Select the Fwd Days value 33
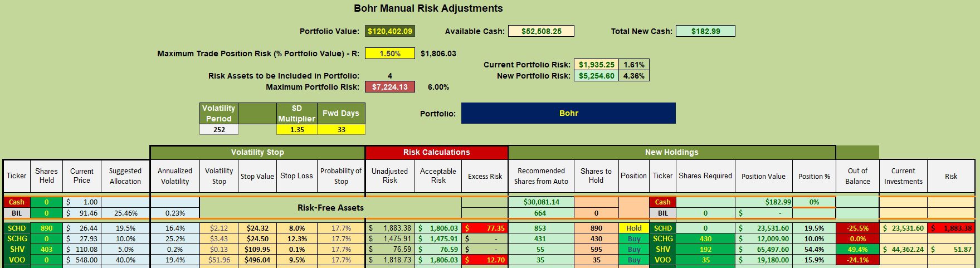The height and width of the screenshot is (268, 980). tap(341, 129)
